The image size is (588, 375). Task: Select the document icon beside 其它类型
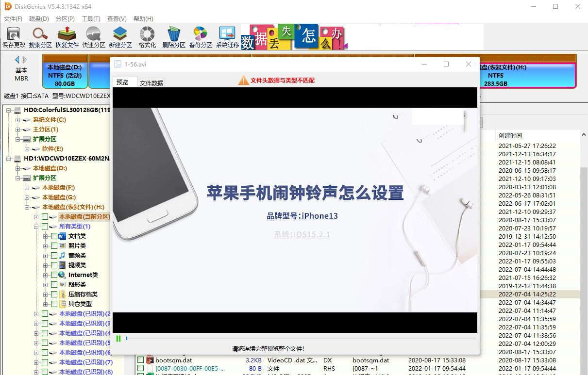62,304
